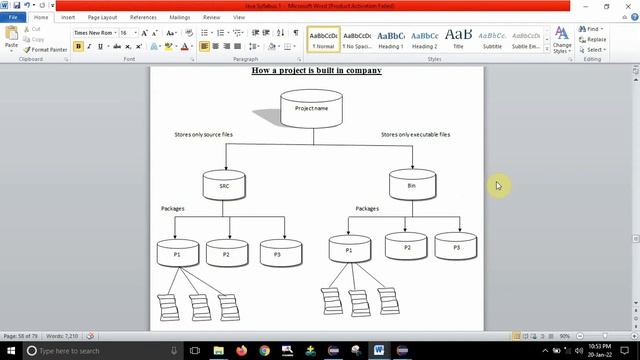This screenshot has height=360, width=640.
Task: Open Paragraph dialog launcher
Action: 299,60
